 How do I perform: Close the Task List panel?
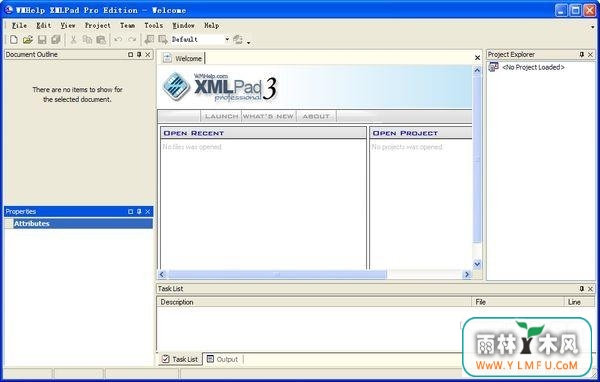[x=590, y=289]
